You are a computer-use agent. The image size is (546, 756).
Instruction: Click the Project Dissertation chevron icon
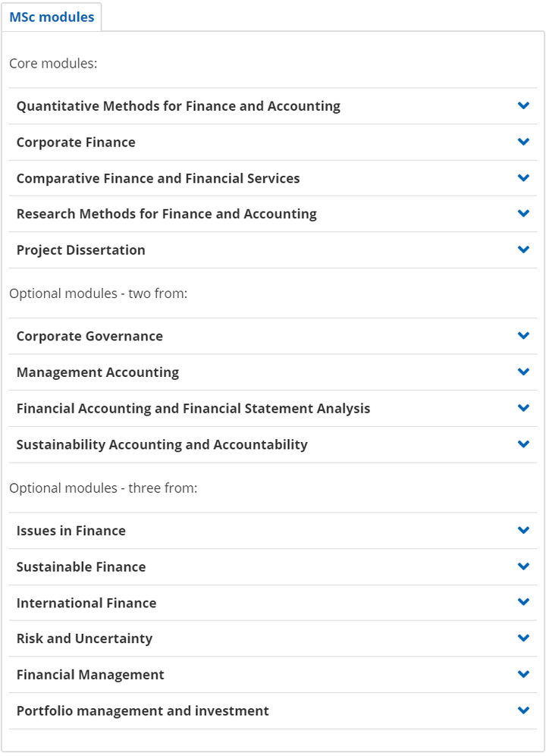523,249
